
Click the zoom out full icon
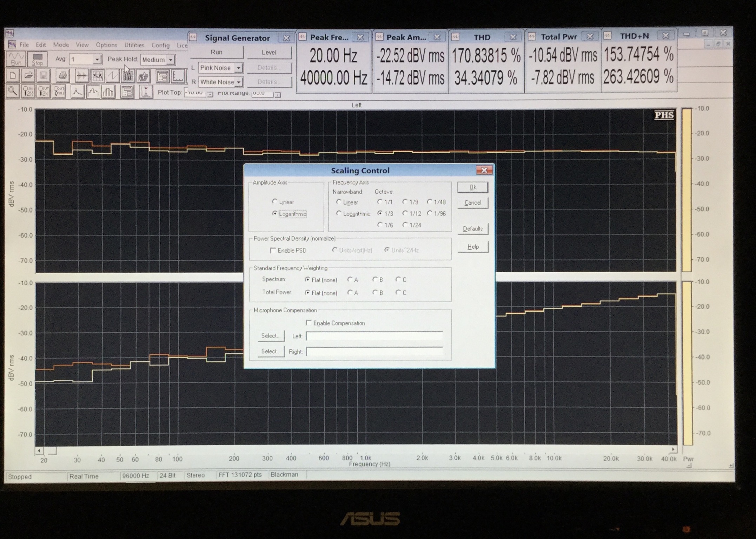coord(59,92)
